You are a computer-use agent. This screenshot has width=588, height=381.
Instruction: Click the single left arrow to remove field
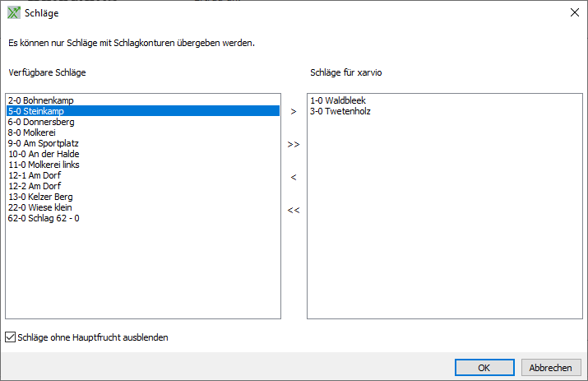294,177
